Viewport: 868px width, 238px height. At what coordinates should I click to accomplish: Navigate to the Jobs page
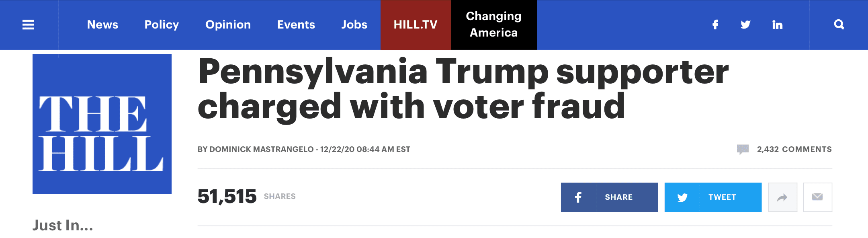354,25
